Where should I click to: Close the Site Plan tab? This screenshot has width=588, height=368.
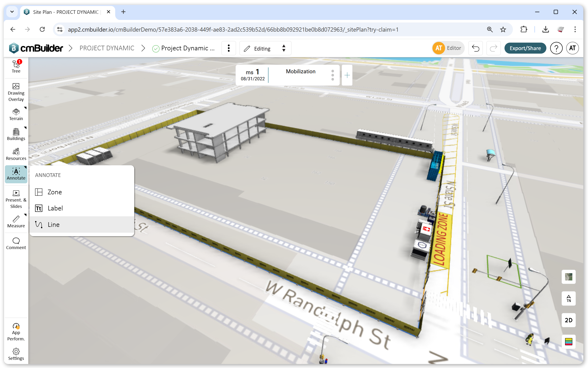coord(109,12)
